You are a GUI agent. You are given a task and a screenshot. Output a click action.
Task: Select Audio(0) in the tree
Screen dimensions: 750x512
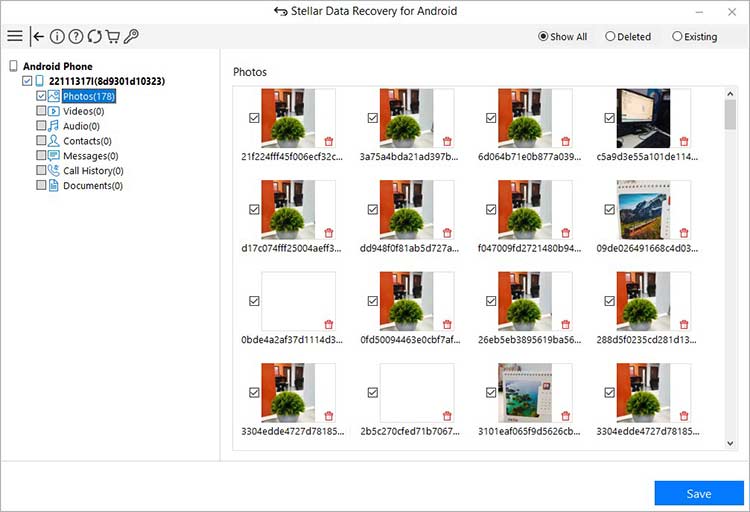(81, 126)
